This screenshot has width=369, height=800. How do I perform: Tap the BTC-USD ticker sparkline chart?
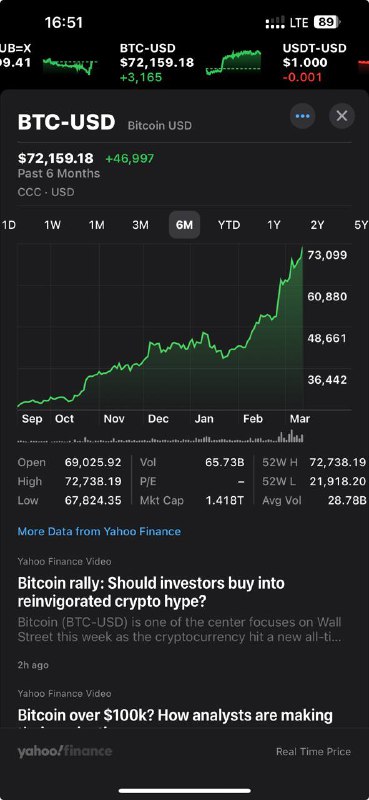coord(233,62)
